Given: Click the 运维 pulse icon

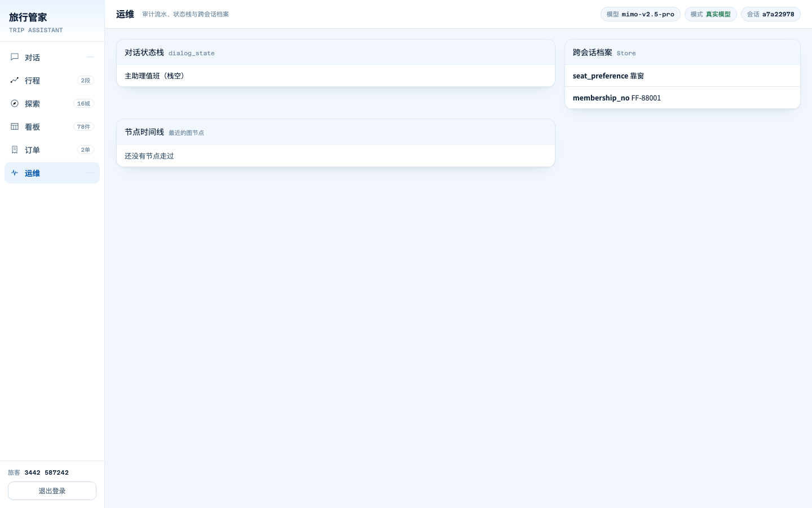Looking at the screenshot, I should pyautogui.click(x=15, y=173).
